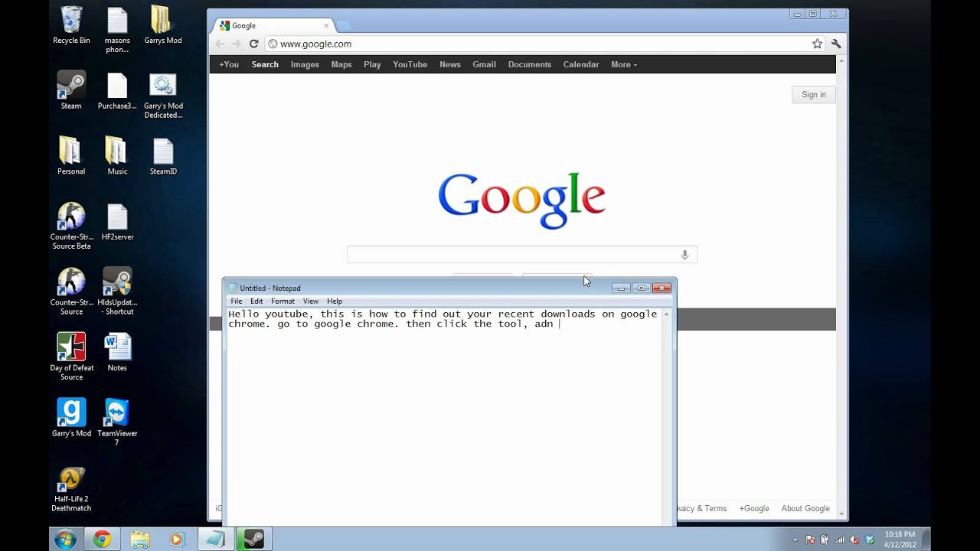Open Notepad View menu
The width and height of the screenshot is (980, 551).
point(310,302)
